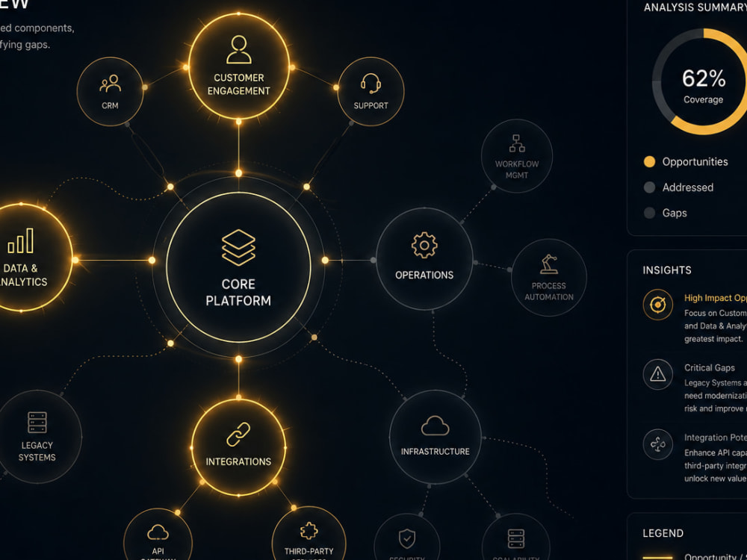The width and height of the screenshot is (747, 560).
Task: Click the Legacy Systems label
Action: tap(37, 452)
